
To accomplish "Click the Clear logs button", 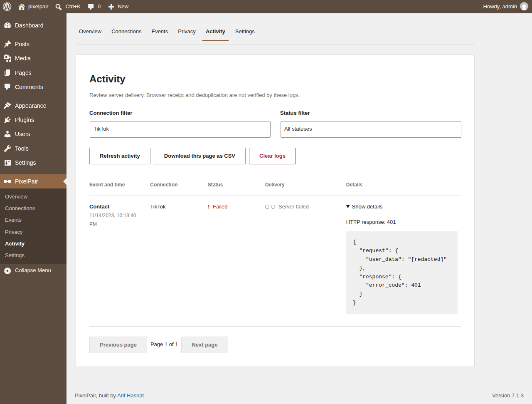I will 272,156.
